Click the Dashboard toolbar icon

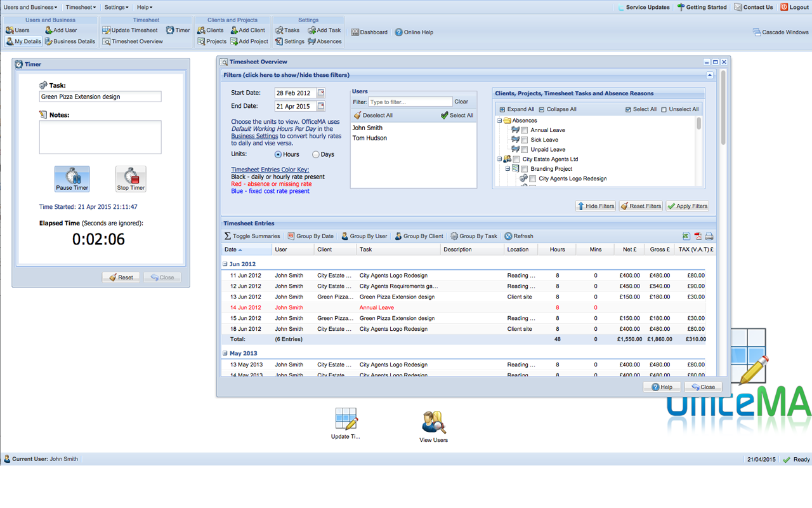[369, 32]
